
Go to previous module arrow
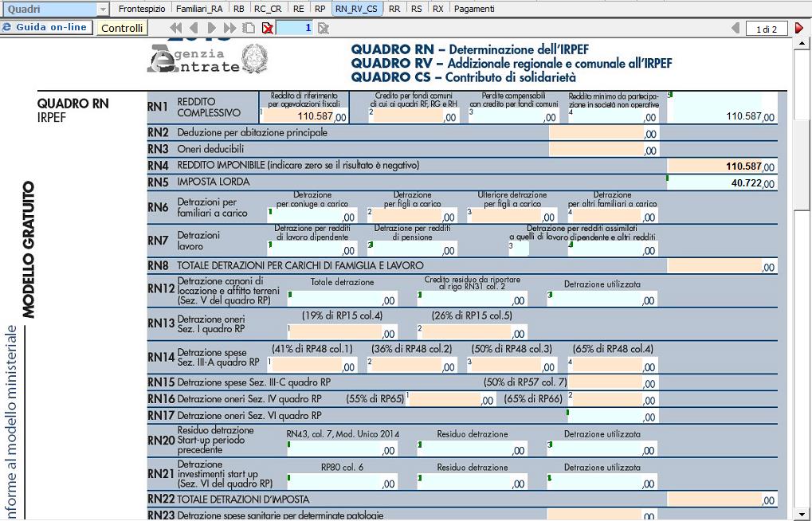tap(194, 28)
